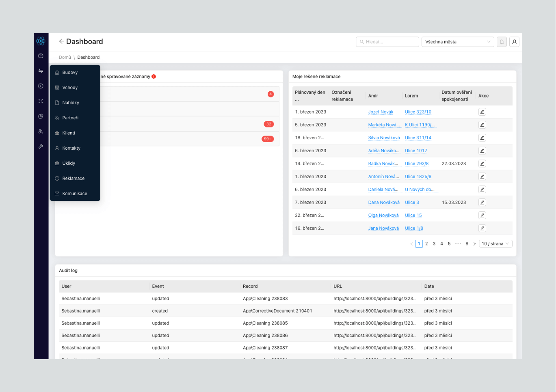Open the dashboard gauge sidebar icon

click(41, 56)
